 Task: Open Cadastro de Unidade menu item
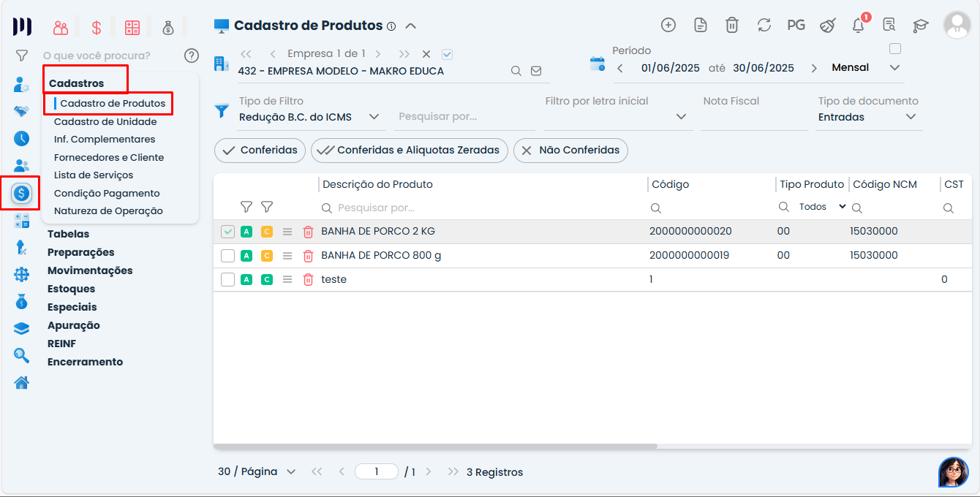[x=105, y=121]
